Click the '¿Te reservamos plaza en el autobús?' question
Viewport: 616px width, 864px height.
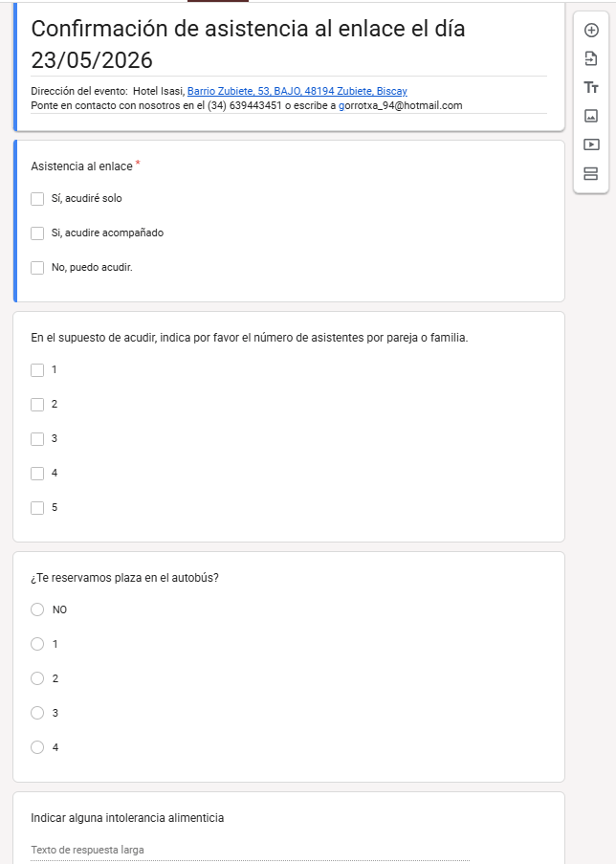(124, 578)
